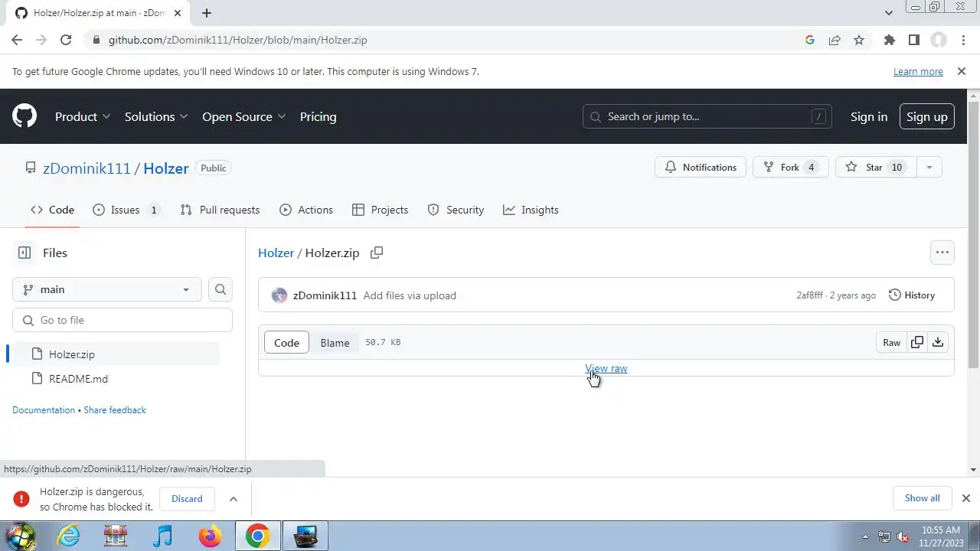The width and height of the screenshot is (980, 551).
Task: Click zDominik111 avatar in commit row
Action: (x=279, y=295)
